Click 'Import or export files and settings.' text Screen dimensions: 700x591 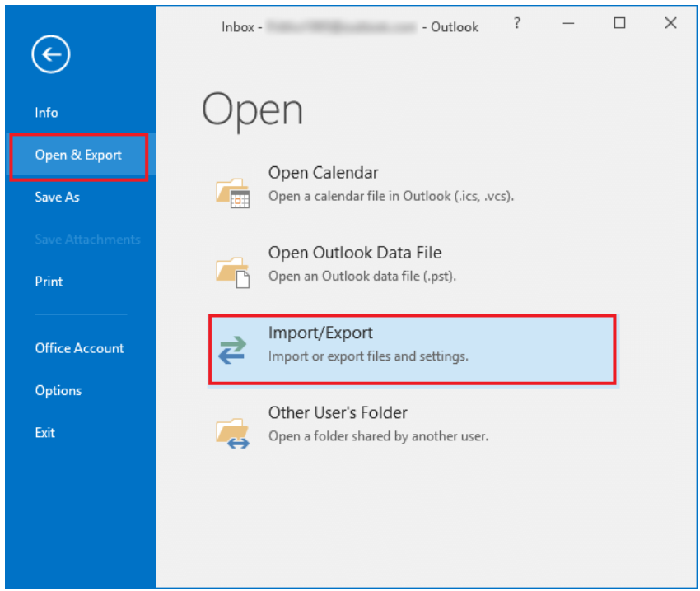tap(368, 356)
